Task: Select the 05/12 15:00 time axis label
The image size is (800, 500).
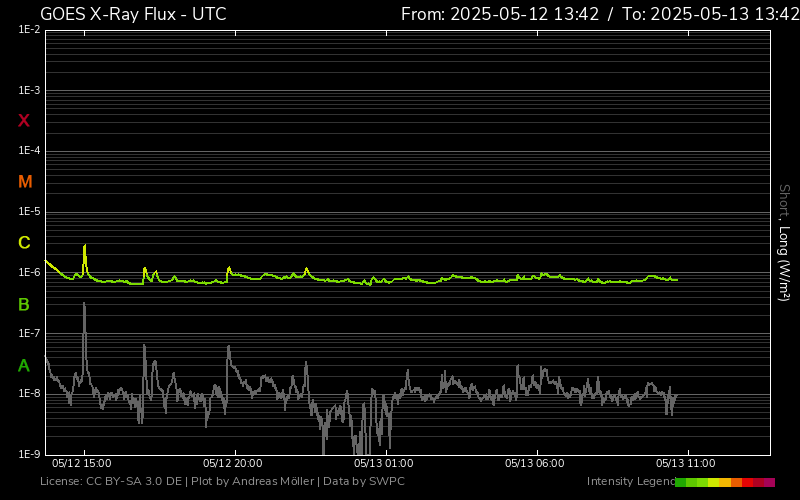Action: (81, 464)
